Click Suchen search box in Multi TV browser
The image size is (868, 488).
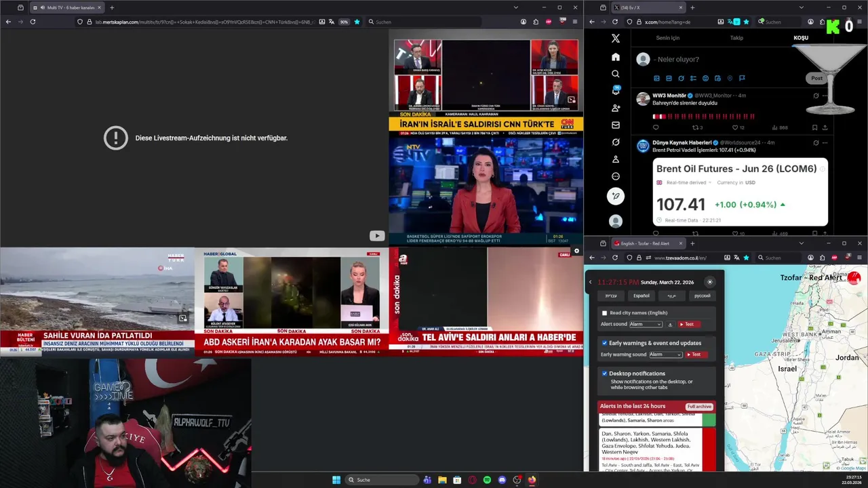coord(424,22)
